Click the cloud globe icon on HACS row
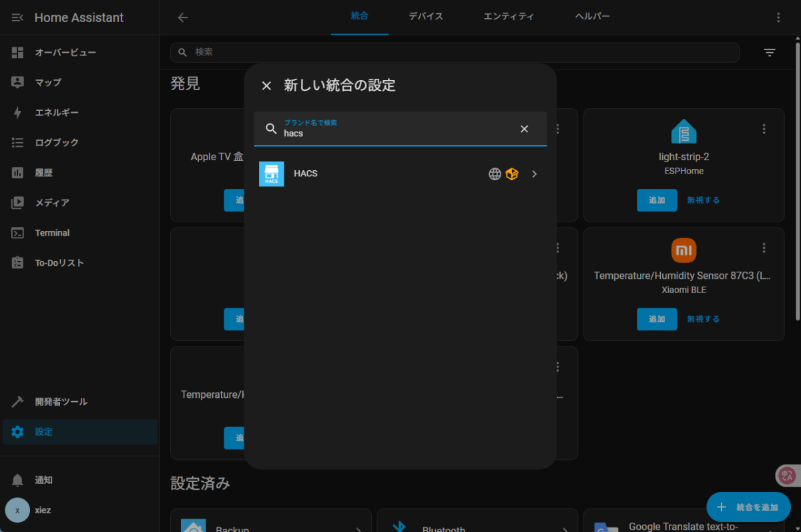Image resolution: width=801 pixels, height=532 pixels. coord(495,174)
